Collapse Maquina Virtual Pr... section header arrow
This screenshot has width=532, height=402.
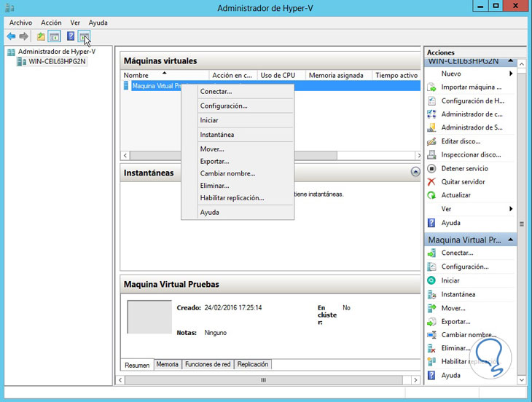pyautogui.click(x=510, y=240)
